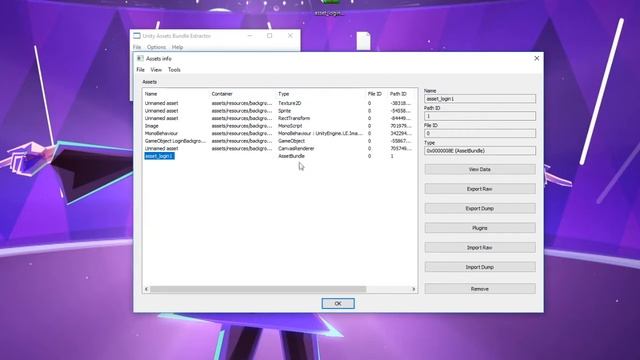Select the GameObject LoginBackgro... row
This screenshot has width=640, height=360.
click(x=280, y=141)
